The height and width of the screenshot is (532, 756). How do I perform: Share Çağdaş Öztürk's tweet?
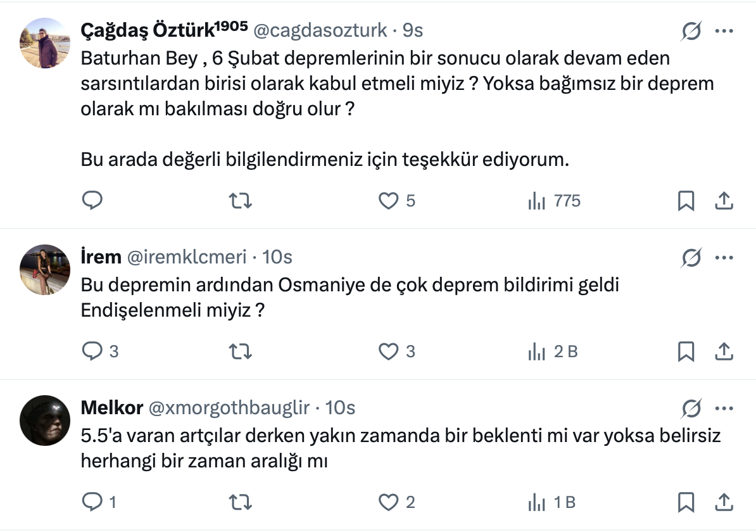[724, 201]
